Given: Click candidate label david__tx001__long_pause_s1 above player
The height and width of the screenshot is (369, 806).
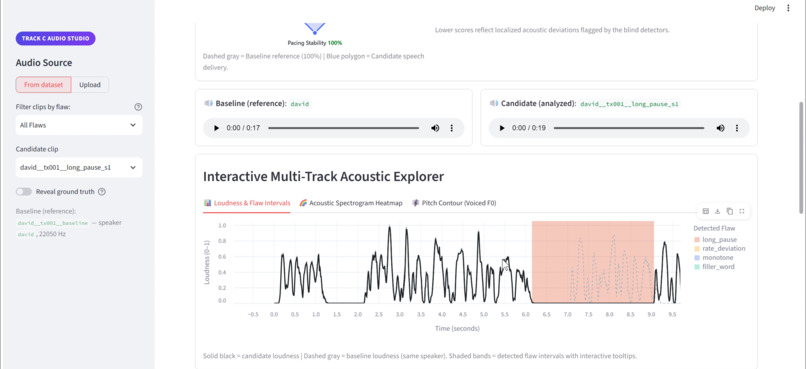Looking at the screenshot, I should [629, 104].
